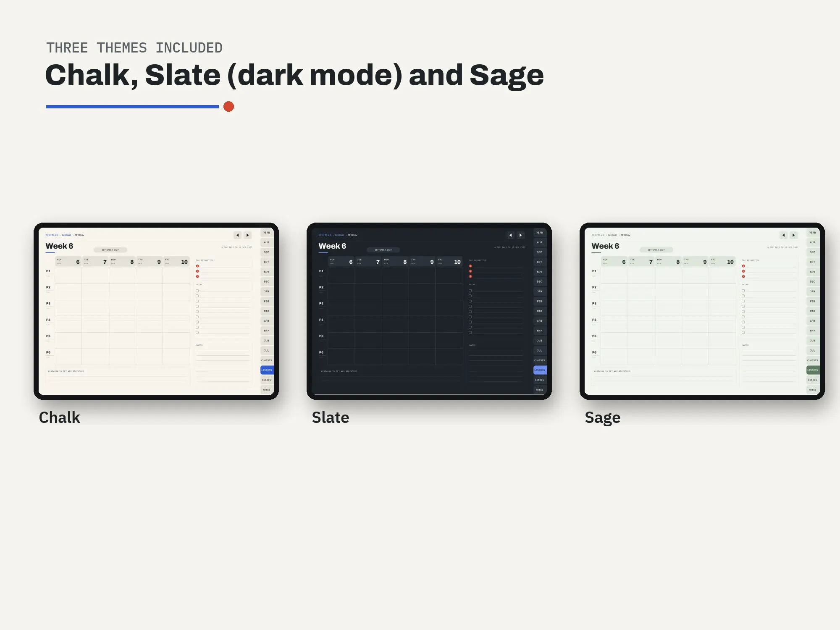This screenshot has width=840, height=630.
Task: Open the SEP tab in Chalk planner
Action: 267,252
